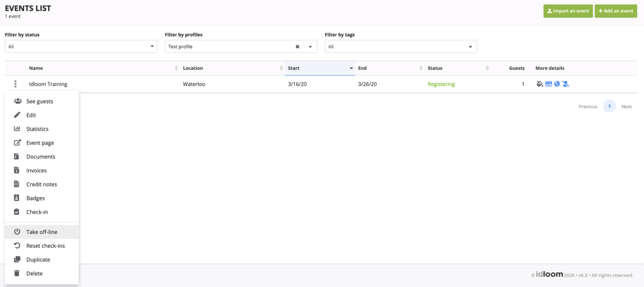Viewport: 644px width, 287px height.
Task: Expand the Filter by profiles dropdown arrow
Action: pos(310,47)
